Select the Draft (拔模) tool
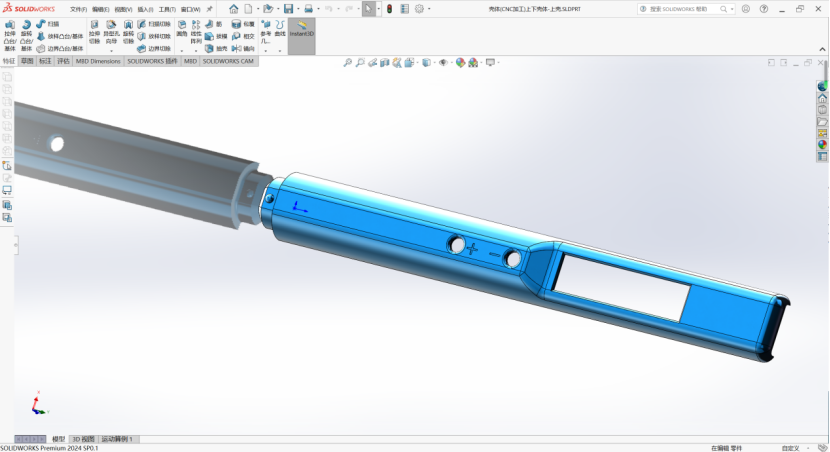The image size is (830, 452). click(x=216, y=37)
